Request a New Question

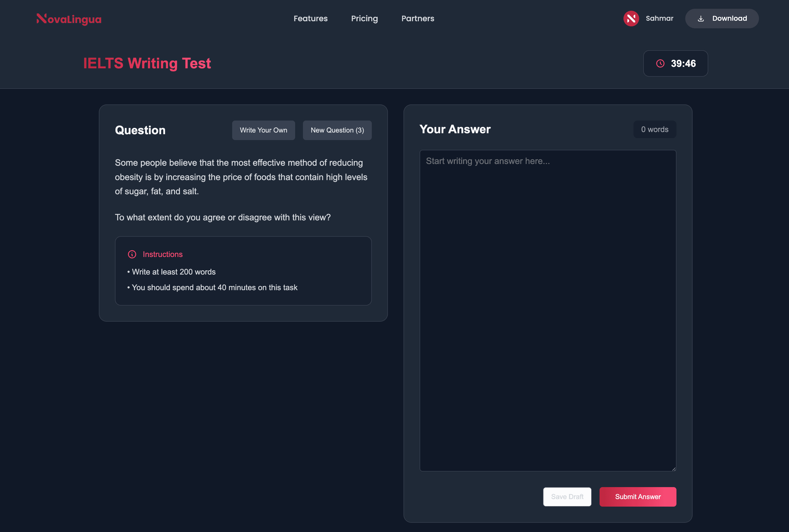[x=337, y=130]
